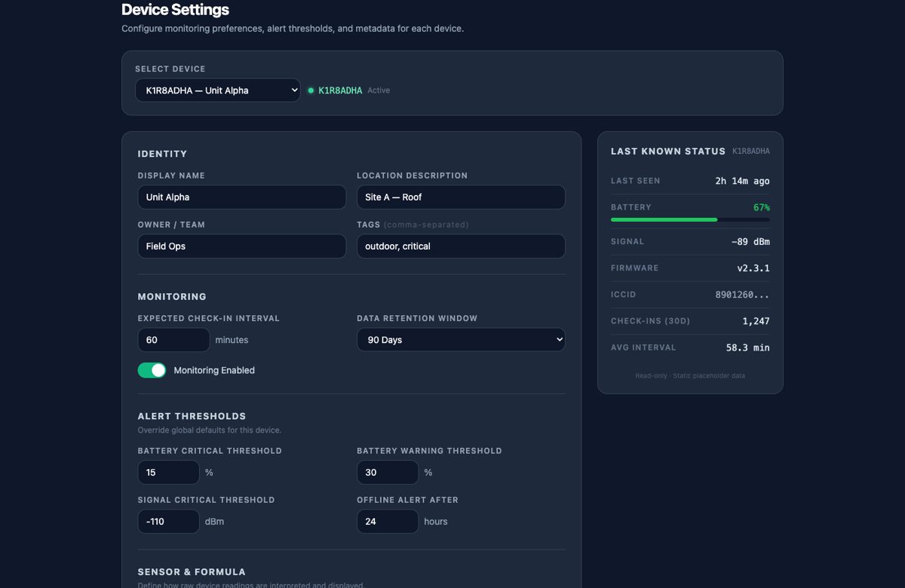
Task: Focus the Owner / Team input
Action: pyautogui.click(x=241, y=247)
